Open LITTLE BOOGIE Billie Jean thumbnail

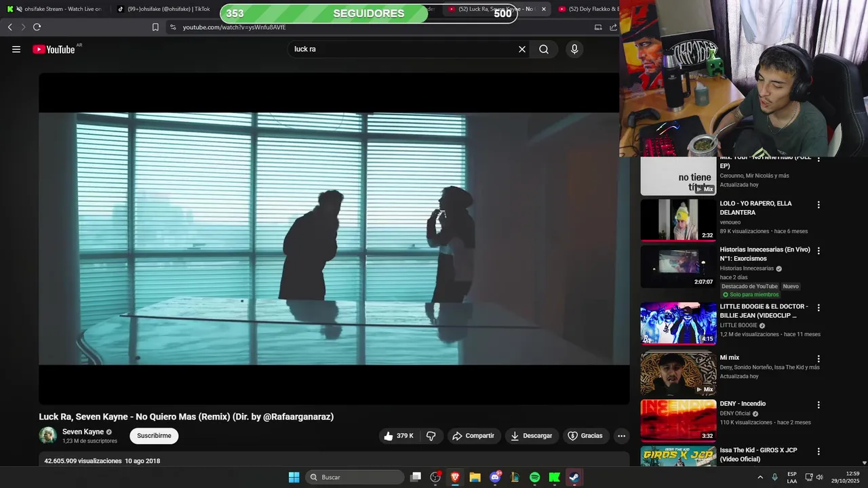[x=678, y=323]
